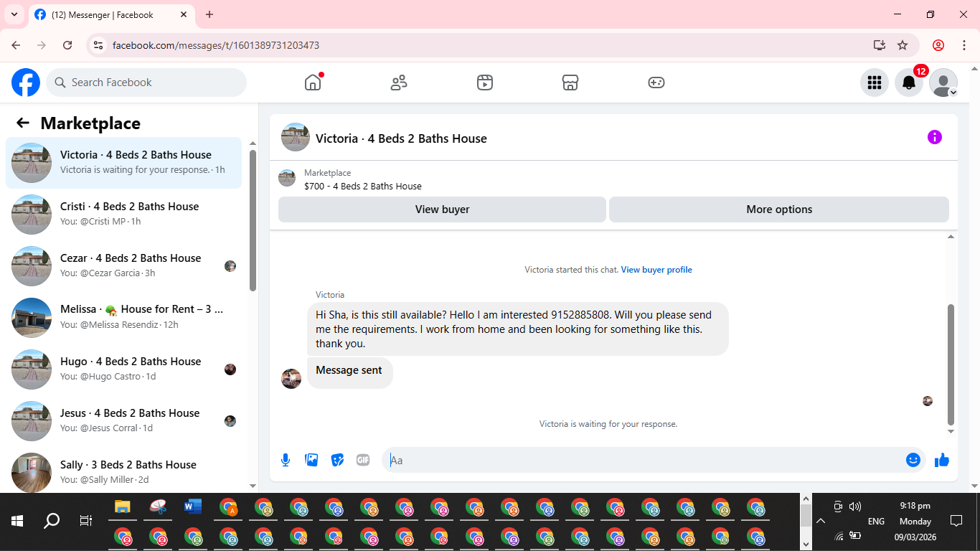Viewport: 980px width, 551px height.
Task: Click the address bar URL
Action: [x=216, y=45]
